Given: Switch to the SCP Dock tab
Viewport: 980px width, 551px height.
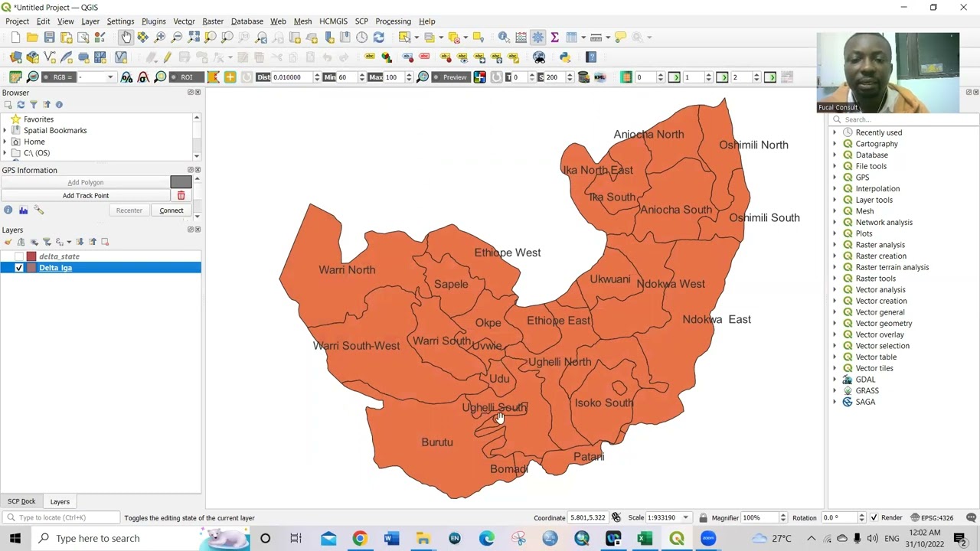Looking at the screenshot, I should pyautogui.click(x=21, y=501).
